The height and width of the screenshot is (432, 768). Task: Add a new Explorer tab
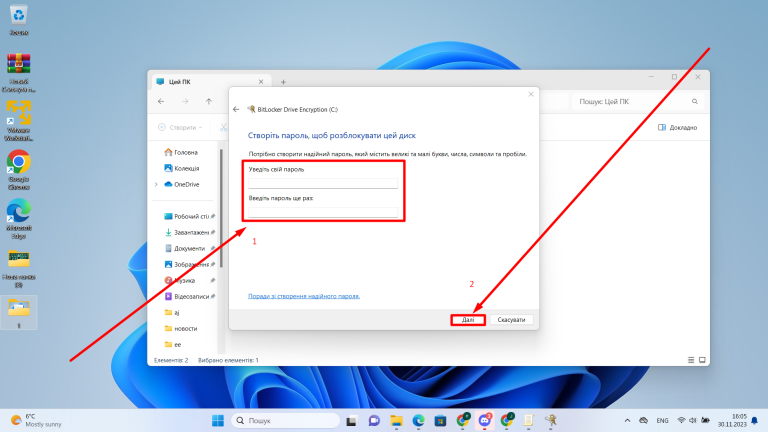(x=283, y=82)
